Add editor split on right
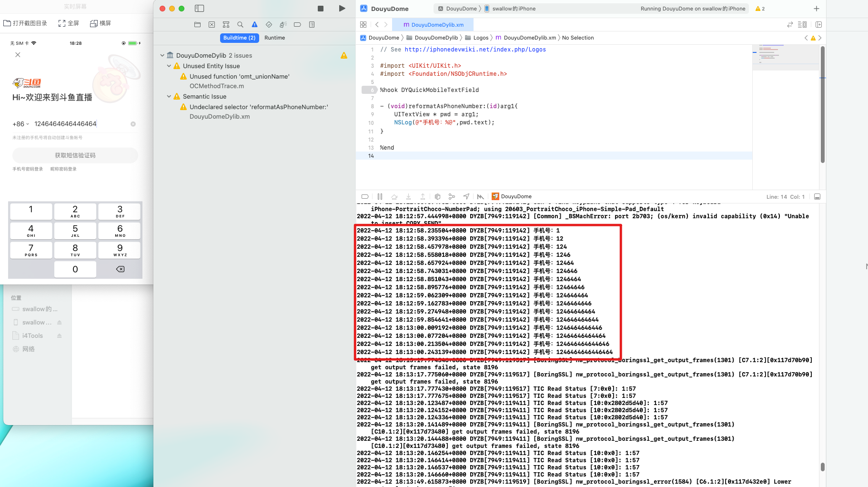The width and height of the screenshot is (868, 487). pos(819,24)
